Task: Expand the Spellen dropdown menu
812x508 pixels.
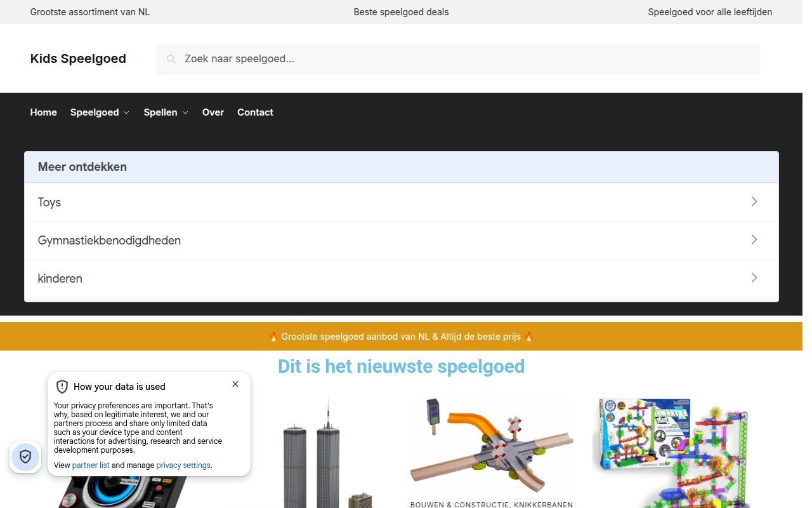Action: (x=166, y=112)
